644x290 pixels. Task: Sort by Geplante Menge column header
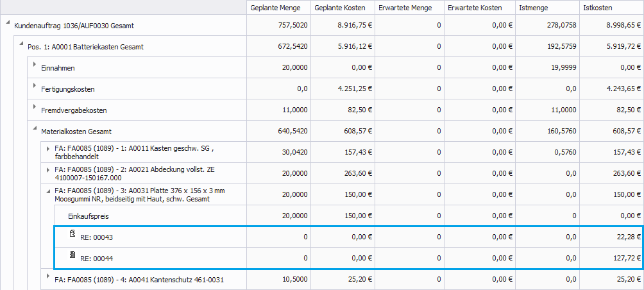[278, 8]
